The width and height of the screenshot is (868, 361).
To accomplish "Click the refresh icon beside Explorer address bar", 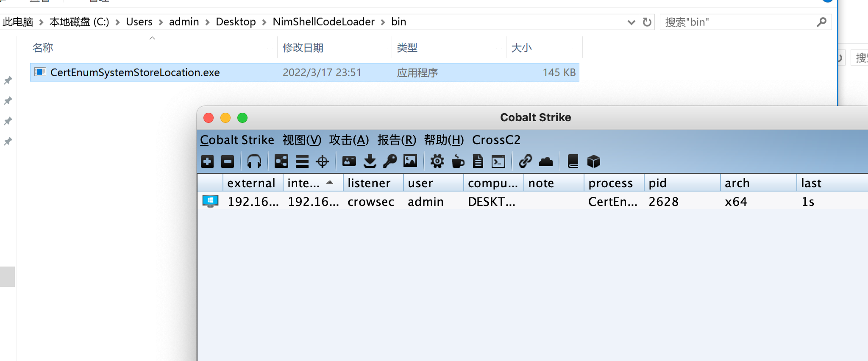I will (647, 22).
